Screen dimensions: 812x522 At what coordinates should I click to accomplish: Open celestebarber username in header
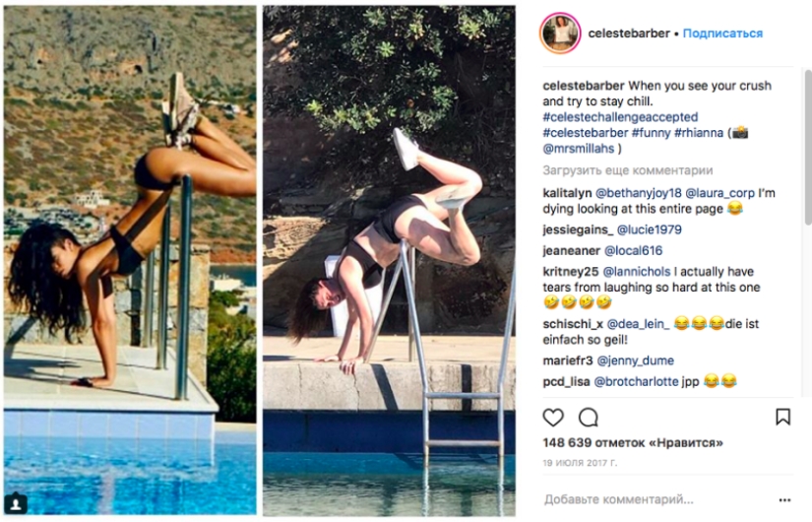628,33
